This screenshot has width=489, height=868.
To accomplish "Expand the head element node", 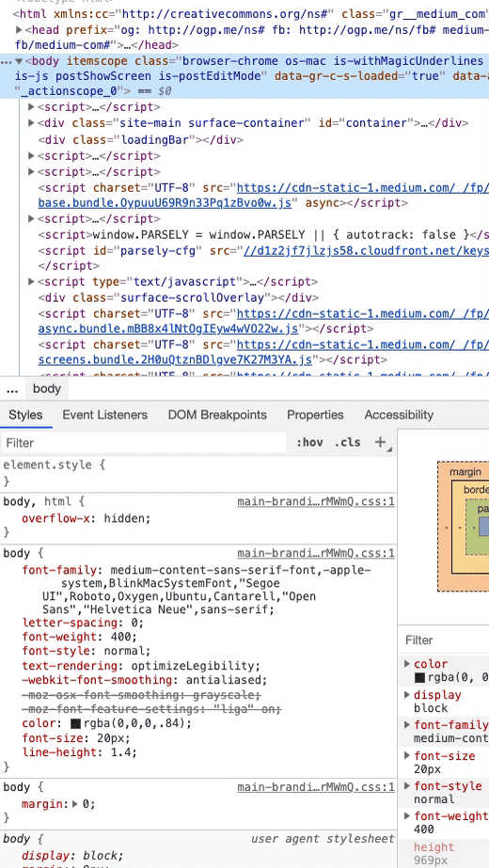I will coord(19,30).
